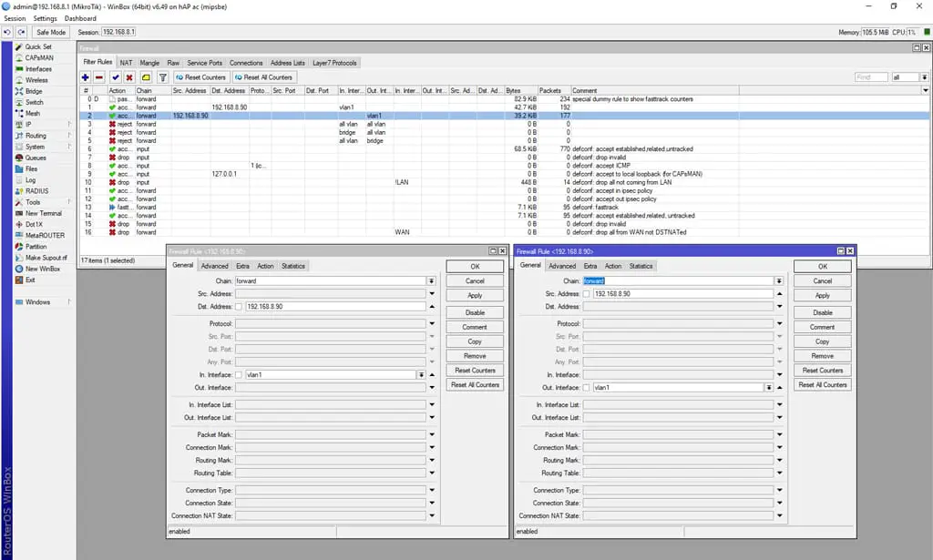Open CAPsMAN in sidebar

(x=39, y=57)
